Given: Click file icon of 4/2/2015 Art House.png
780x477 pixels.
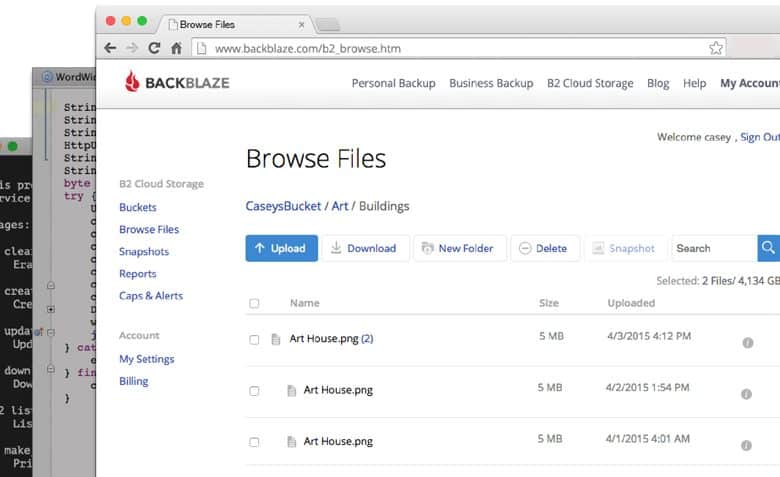Looking at the screenshot, I should point(292,390).
